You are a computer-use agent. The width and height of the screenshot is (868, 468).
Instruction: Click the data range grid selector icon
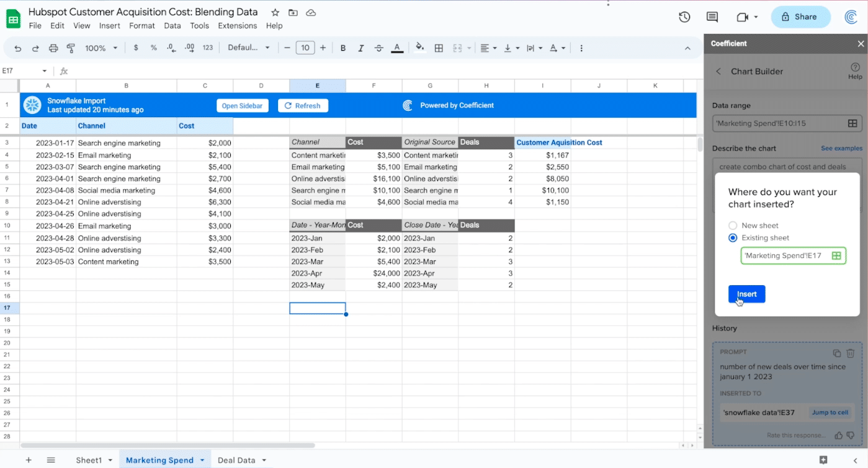coord(853,123)
